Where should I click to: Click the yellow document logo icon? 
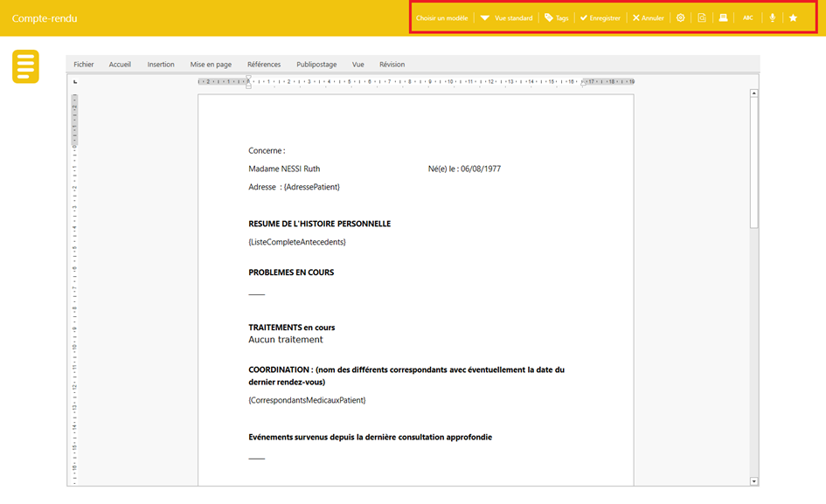25,67
